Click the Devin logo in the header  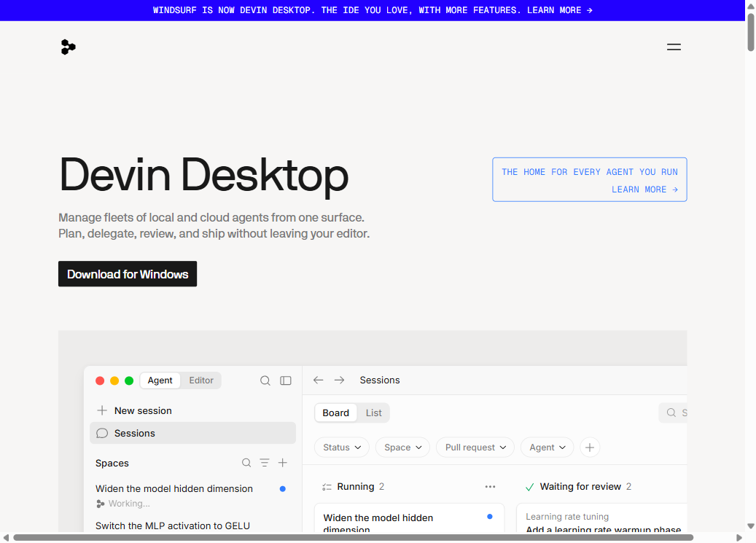[68, 47]
